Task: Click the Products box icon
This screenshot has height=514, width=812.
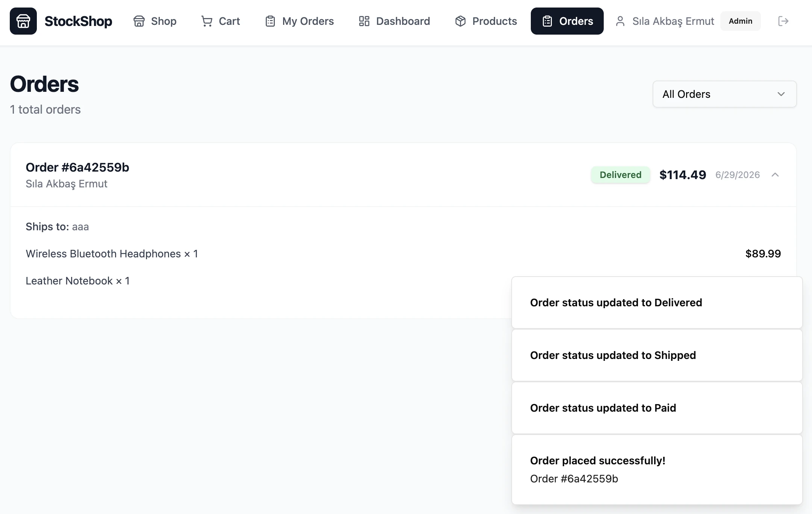Action: tap(461, 21)
